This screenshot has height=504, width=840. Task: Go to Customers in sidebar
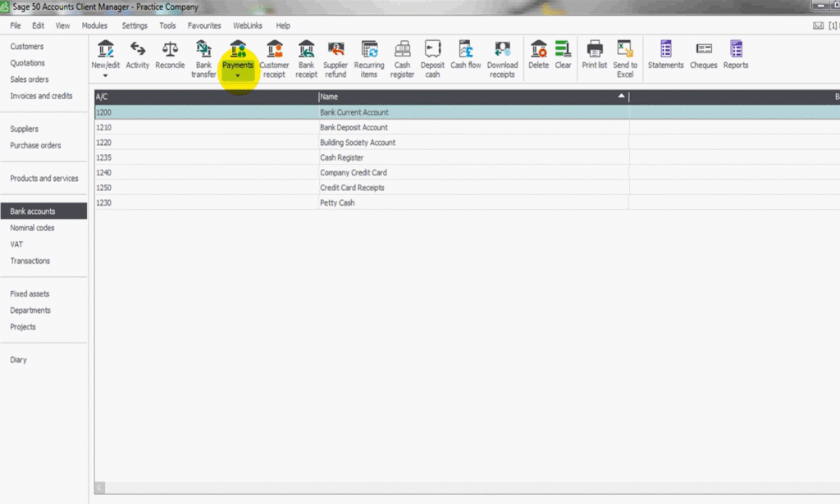tap(27, 47)
